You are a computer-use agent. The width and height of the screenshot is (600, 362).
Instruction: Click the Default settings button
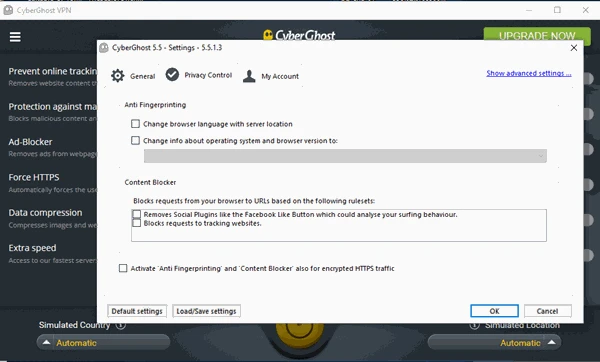[x=137, y=311]
